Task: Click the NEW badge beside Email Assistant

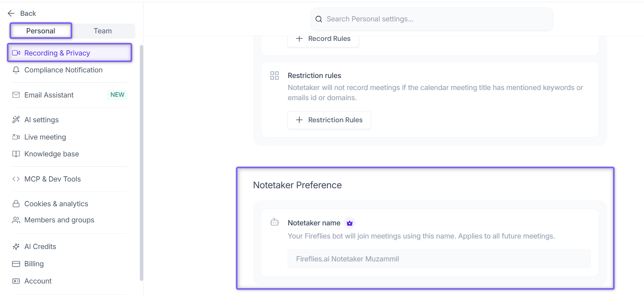Action: [117, 95]
